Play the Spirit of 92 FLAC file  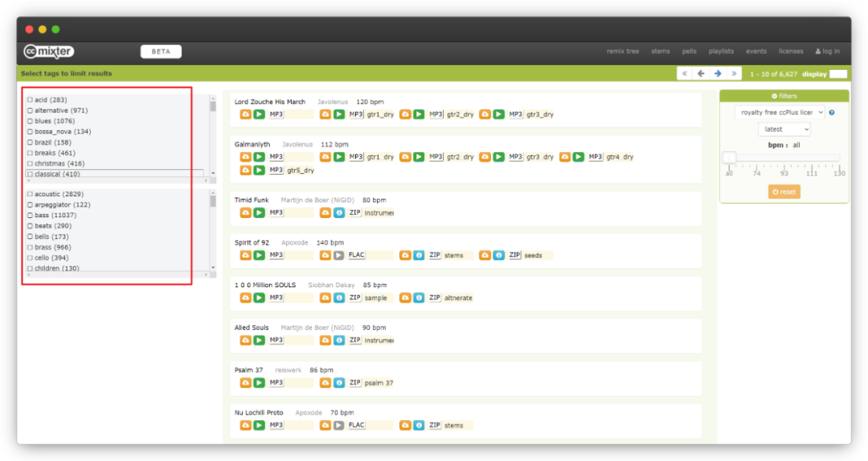[x=339, y=255]
